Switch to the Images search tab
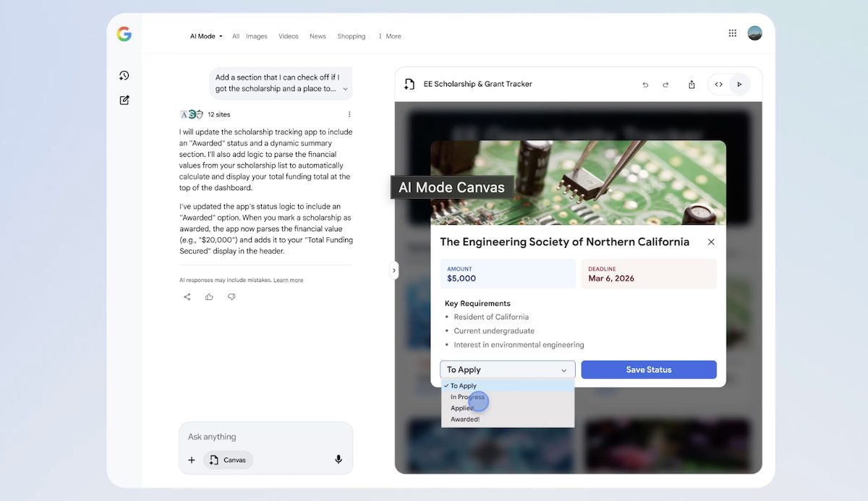 coord(256,36)
